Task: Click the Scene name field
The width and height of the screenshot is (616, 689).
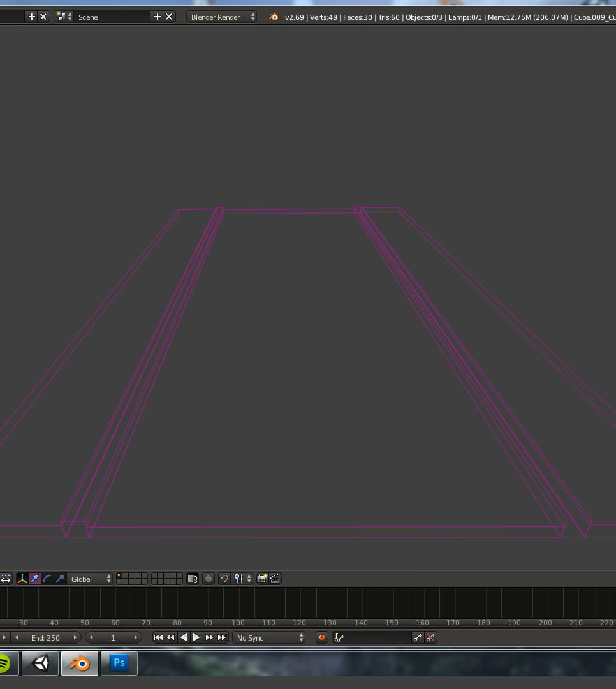Action: (x=112, y=17)
